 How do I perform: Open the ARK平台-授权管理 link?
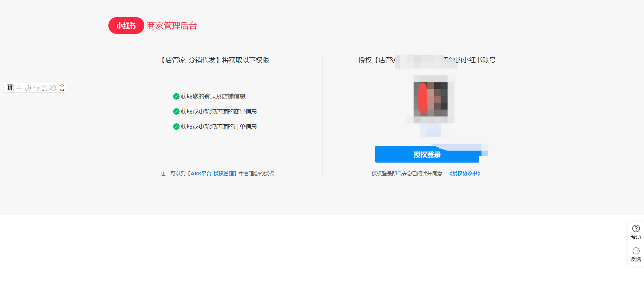(212, 174)
